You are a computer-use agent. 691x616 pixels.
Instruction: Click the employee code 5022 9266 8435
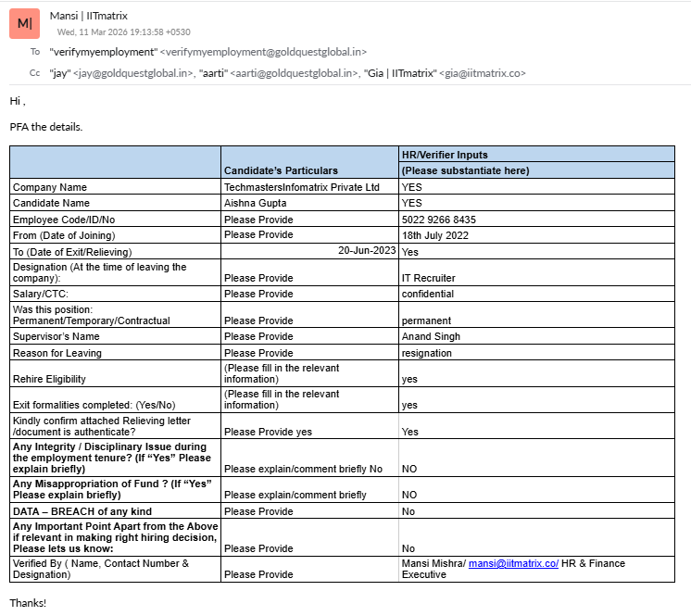[x=439, y=220]
